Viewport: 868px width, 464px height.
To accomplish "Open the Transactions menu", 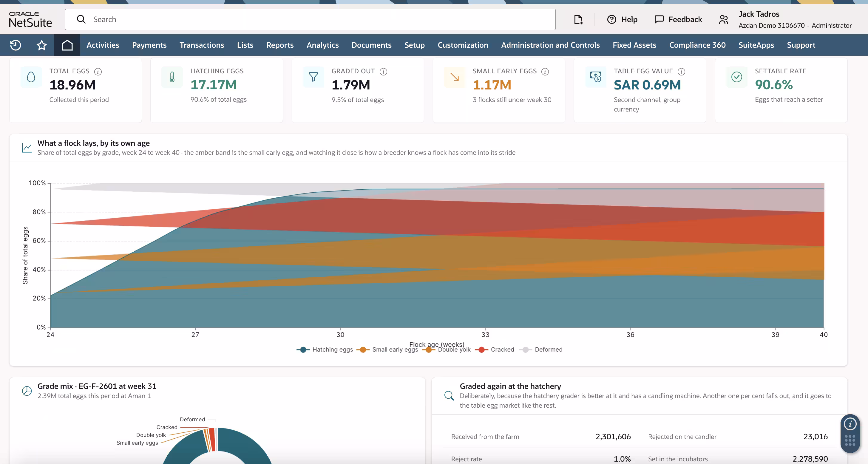I will [x=202, y=45].
